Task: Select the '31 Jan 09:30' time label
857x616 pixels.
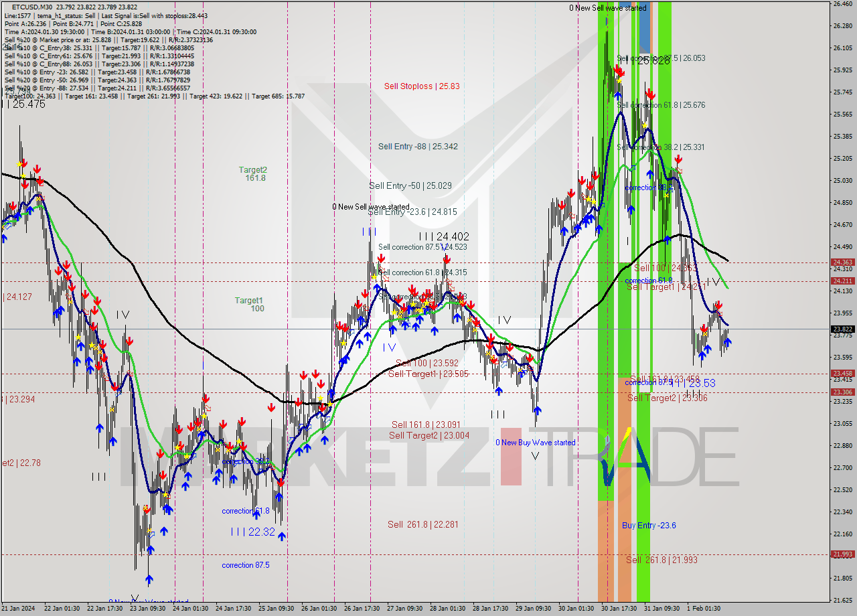Action: 662,609
